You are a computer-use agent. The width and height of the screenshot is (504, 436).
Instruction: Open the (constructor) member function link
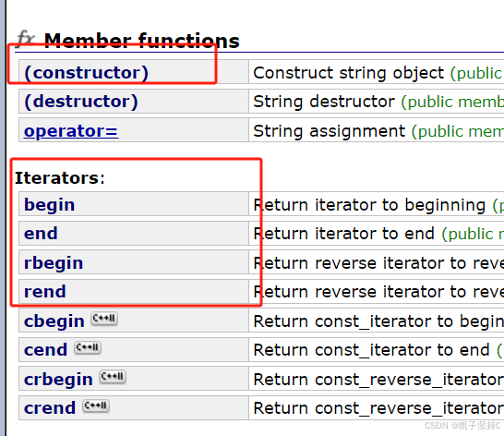point(86,72)
